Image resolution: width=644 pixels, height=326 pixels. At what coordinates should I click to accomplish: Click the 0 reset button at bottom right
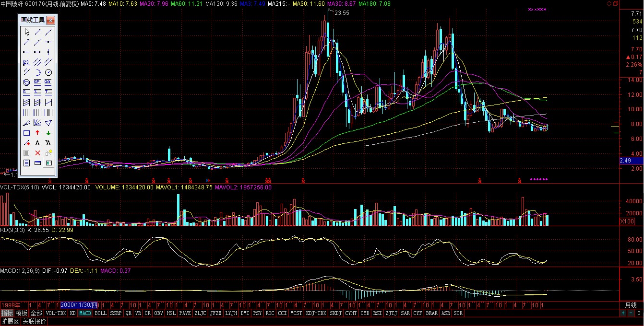[x=639, y=313]
